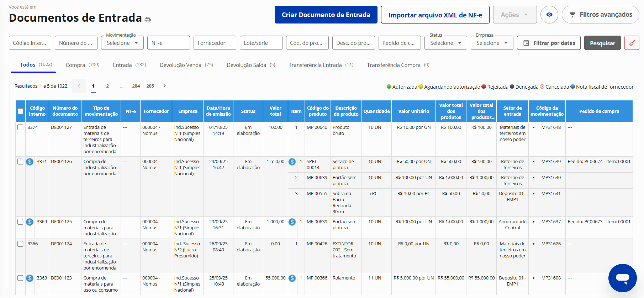Screen dimensions: 644x298
Task: Click the dollar icon for document 3363
Action: (30, 278)
